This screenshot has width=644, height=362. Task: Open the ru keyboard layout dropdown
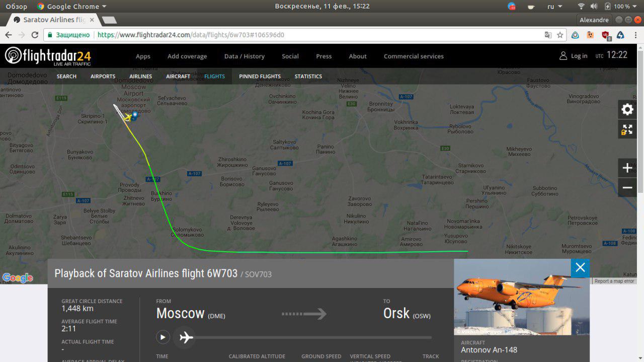pos(554,7)
